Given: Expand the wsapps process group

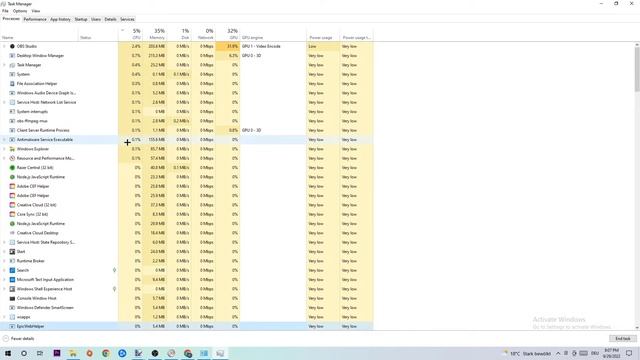Looking at the screenshot, I should [x=4, y=317].
